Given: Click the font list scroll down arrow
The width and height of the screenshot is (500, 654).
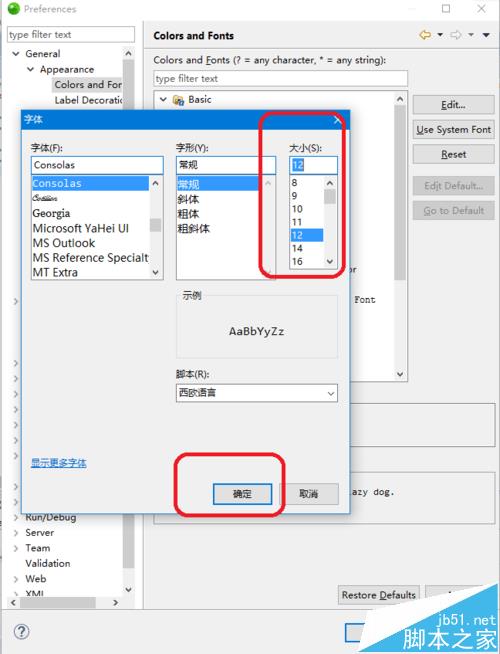Looking at the screenshot, I should pos(156,272).
